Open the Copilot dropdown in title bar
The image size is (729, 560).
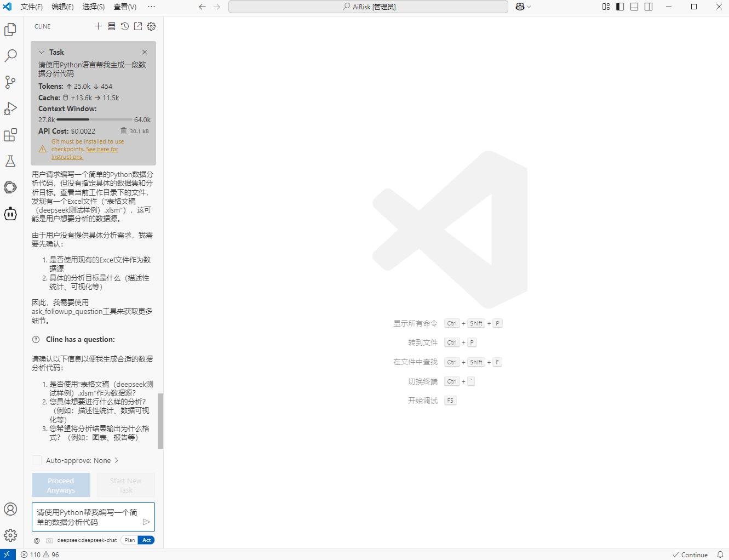[x=523, y=7]
